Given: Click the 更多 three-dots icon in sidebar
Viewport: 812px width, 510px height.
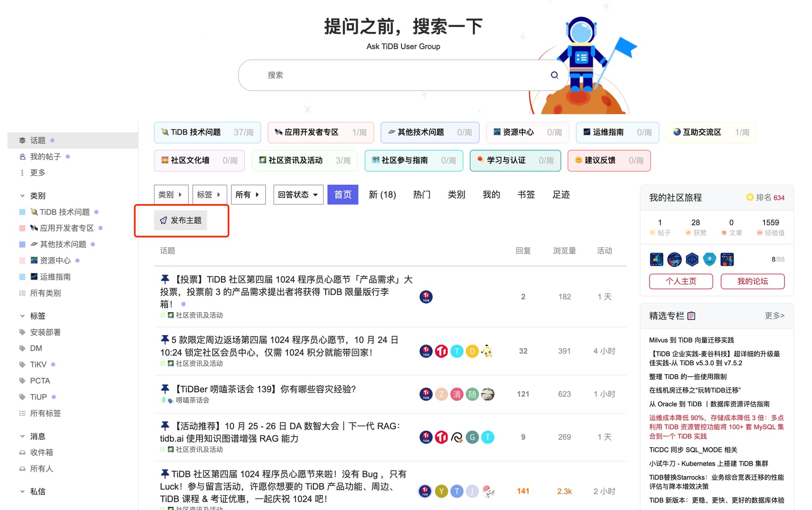Looking at the screenshot, I should (x=22, y=173).
